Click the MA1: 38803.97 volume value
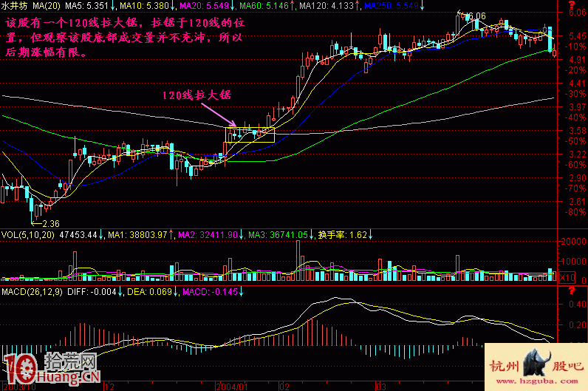Viewport: 588px width, 391px height. pyautogui.click(x=137, y=235)
